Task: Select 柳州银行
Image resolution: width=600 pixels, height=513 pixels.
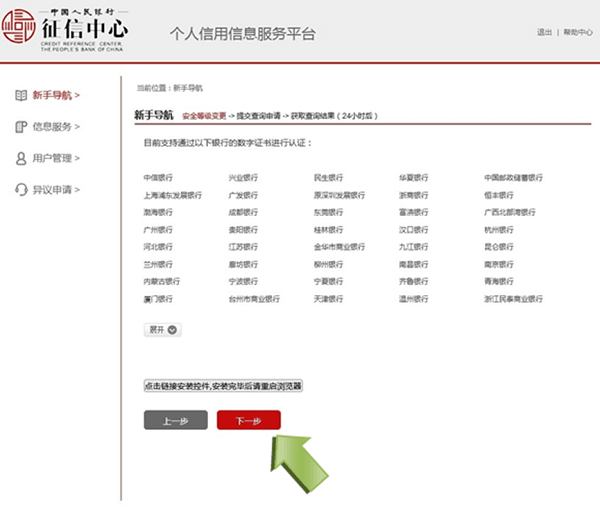Action: point(328,264)
